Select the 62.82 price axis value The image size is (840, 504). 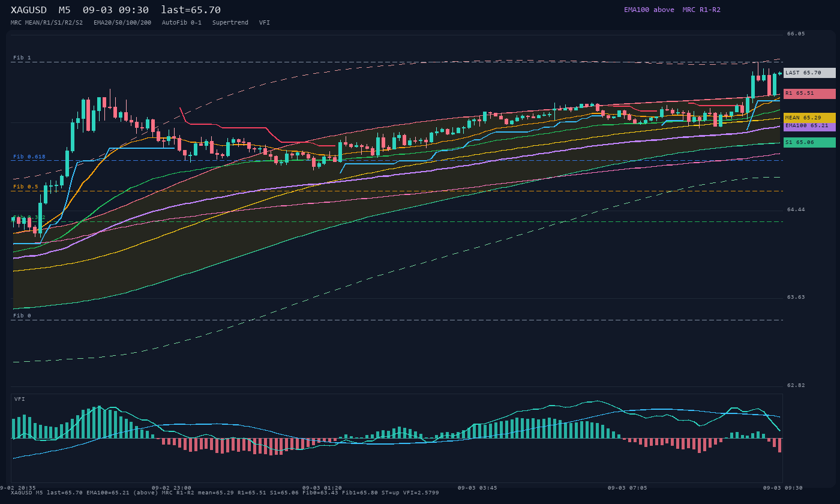coord(796,386)
